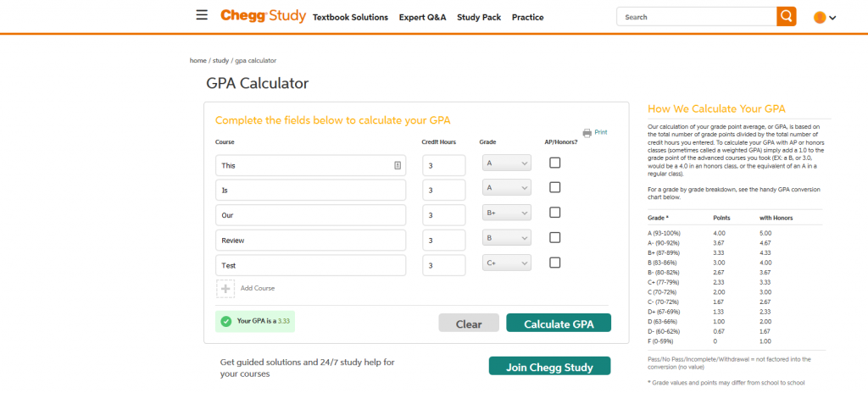Click the Join Chegg Study button
The height and width of the screenshot is (393, 868).
tap(549, 366)
